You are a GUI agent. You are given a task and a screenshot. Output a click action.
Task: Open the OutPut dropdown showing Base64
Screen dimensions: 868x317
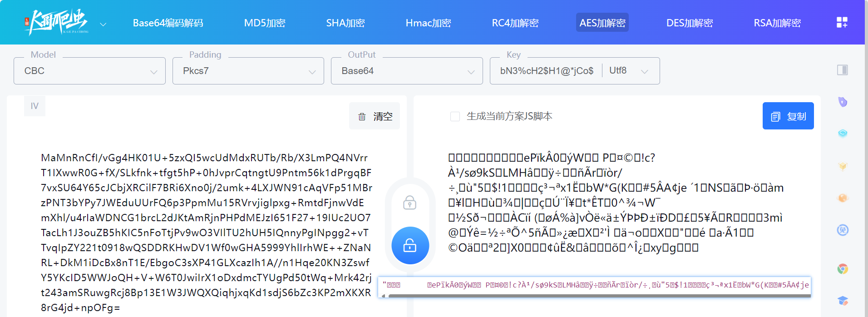pos(407,71)
